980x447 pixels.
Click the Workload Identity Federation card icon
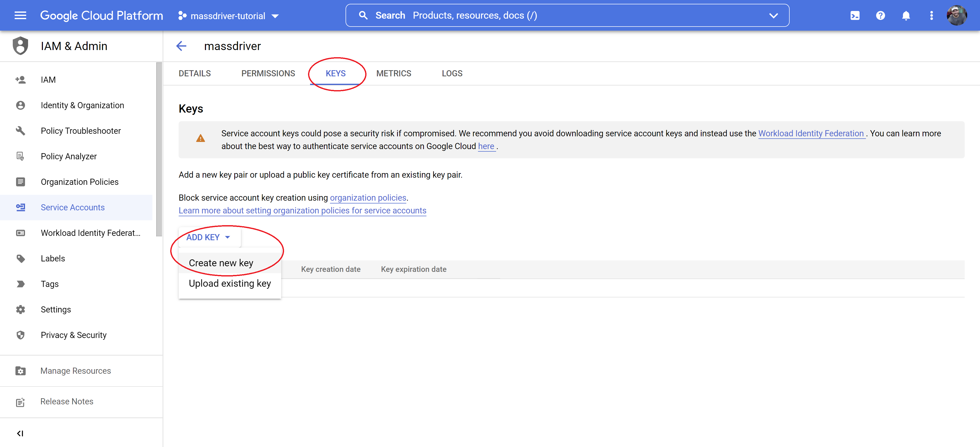[20, 233]
